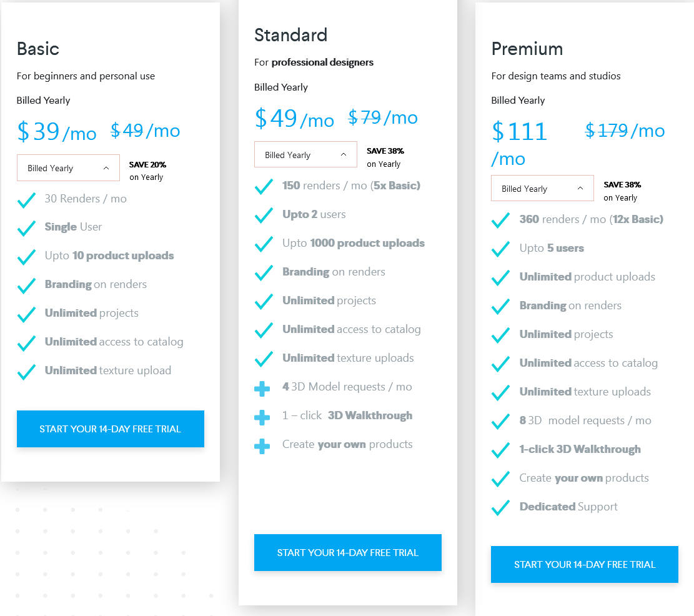Image resolution: width=694 pixels, height=616 pixels.
Task: Click the checkmark beside Branding on renders in Basic
Action: coord(26,286)
